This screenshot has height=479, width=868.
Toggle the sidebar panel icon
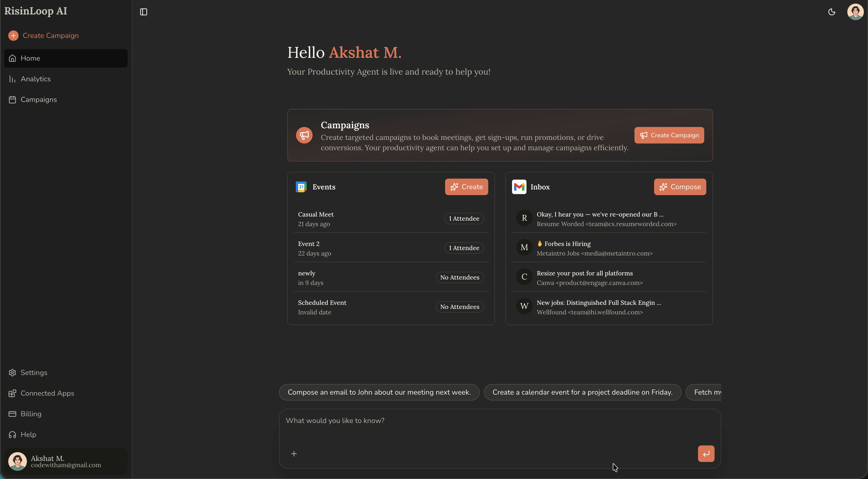click(144, 12)
